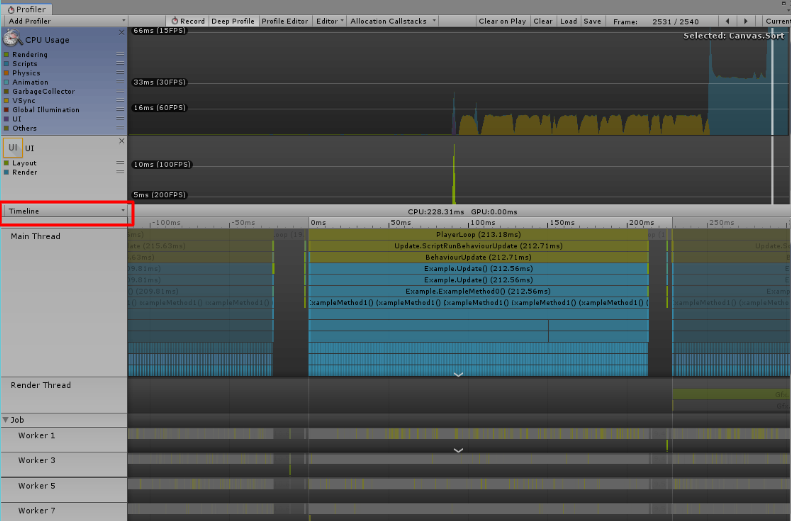Click the Clear button

[x=543, y=21]
